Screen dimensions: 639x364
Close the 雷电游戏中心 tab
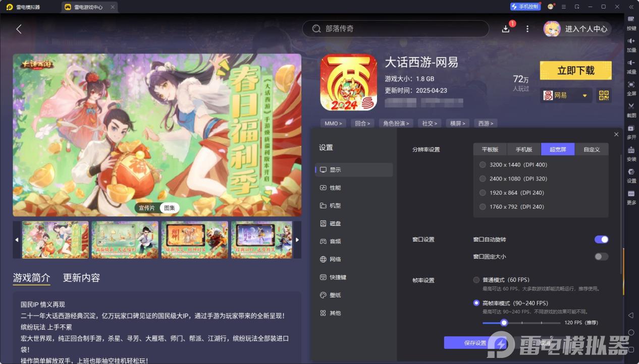tap(112, 7)
